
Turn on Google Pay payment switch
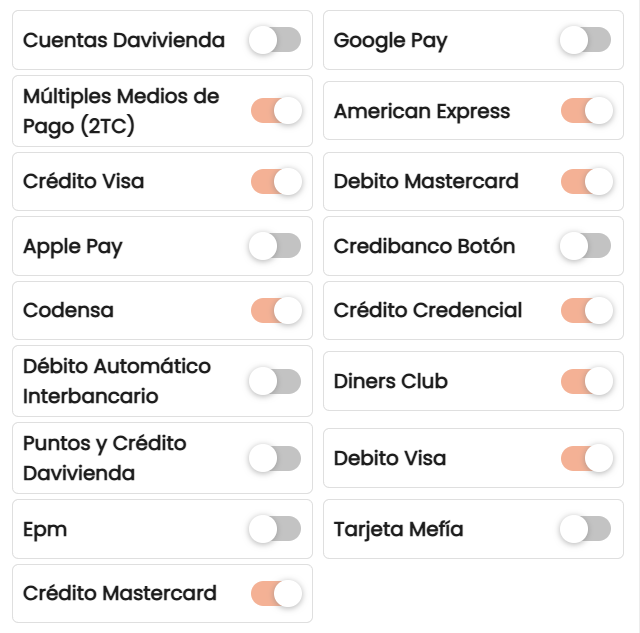tap(586, 40)
